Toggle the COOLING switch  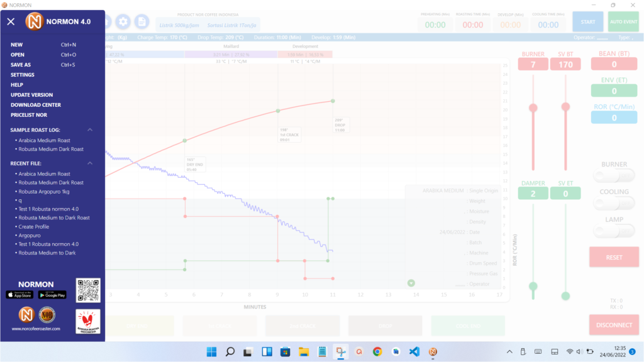coord(614,203)
